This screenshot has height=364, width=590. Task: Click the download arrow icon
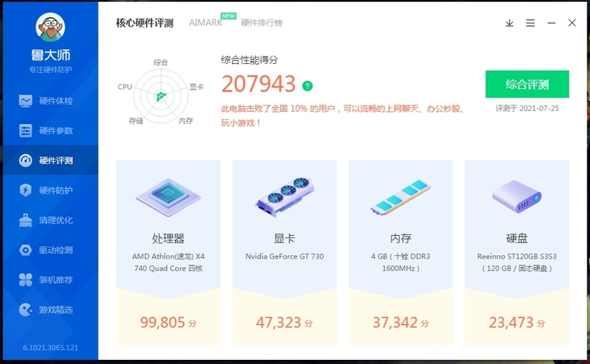pos(510,23)
